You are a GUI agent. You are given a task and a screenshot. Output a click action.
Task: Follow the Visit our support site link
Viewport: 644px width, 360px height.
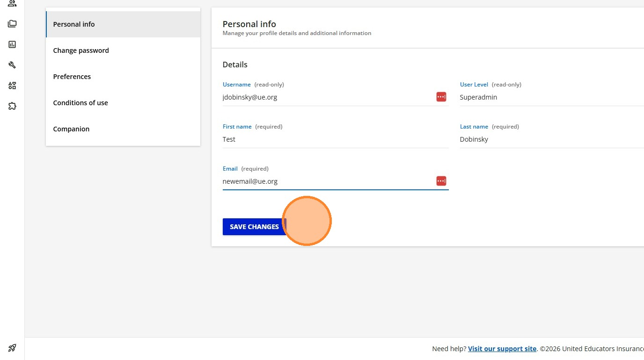(x=502, y=349)
